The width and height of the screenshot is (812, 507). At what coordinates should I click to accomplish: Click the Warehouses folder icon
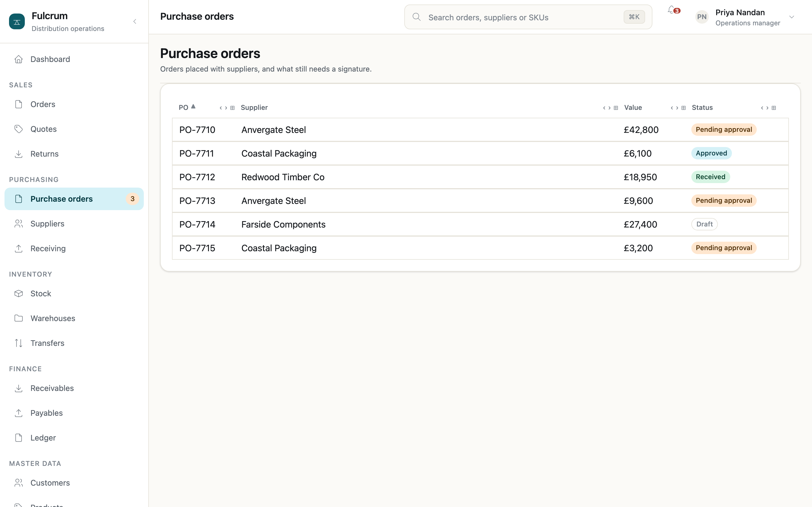pyautogui.click(x=19, y=318)
